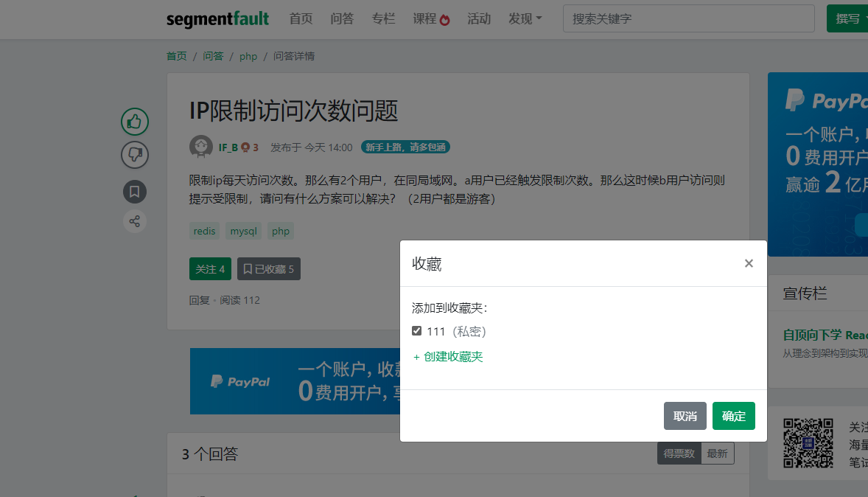Viewport: 868px width, 497px height.
Task: Click php breadcrumb link
Action: [248, 57]
